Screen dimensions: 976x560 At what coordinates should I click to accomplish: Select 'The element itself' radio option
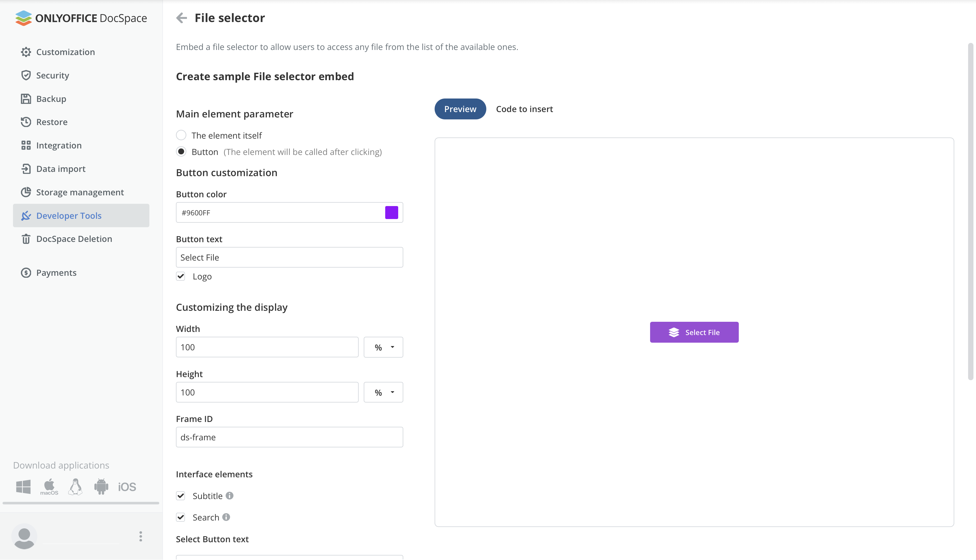pos(181,135)
